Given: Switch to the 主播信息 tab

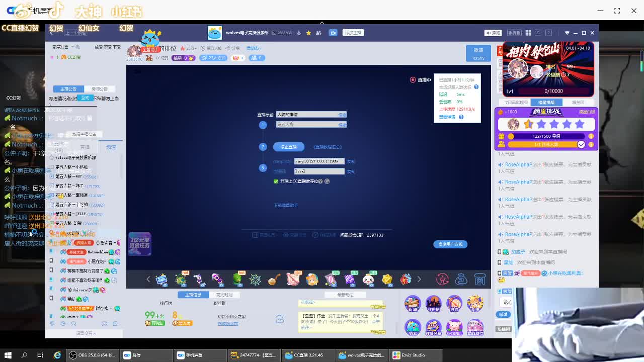Looking at the screenshot, I should 193,295.
